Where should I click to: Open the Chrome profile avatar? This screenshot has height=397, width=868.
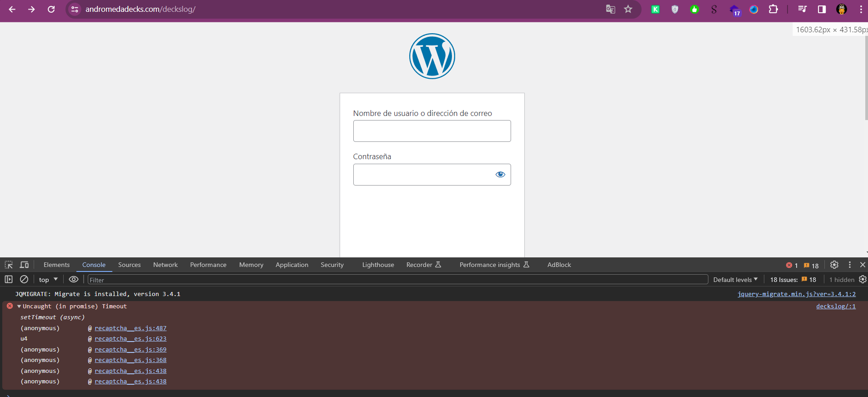click(842, 9)
